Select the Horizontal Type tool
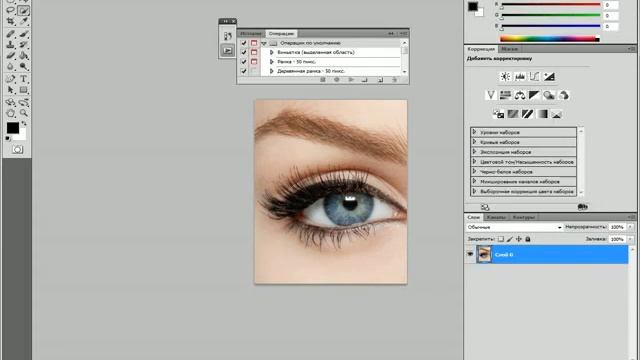Viewport: 640px width, 360px height. 23,79
